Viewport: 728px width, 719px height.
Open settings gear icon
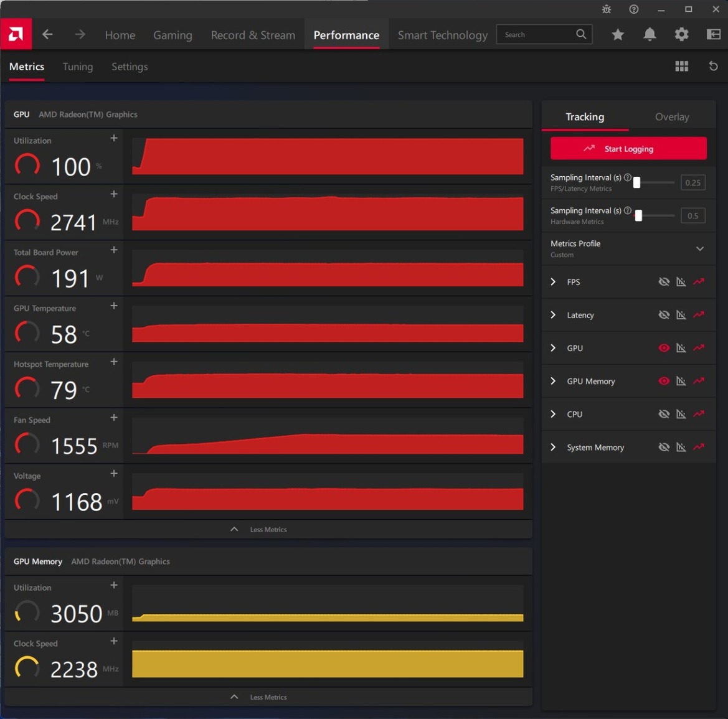point(681,34)
